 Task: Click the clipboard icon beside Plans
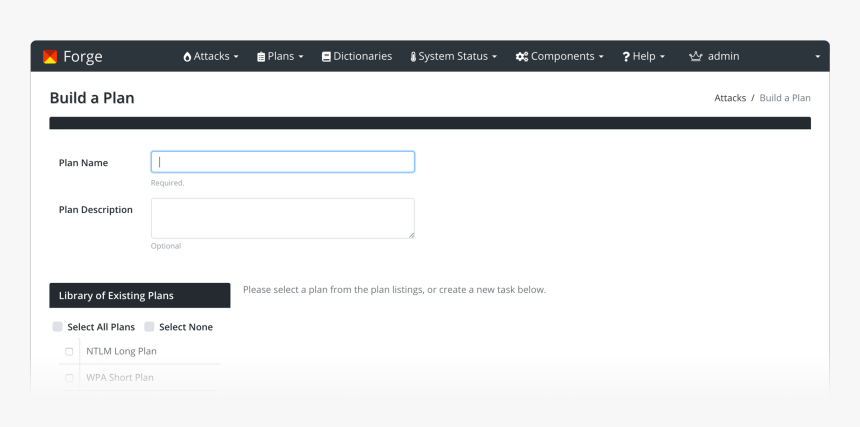coord(261,56)
